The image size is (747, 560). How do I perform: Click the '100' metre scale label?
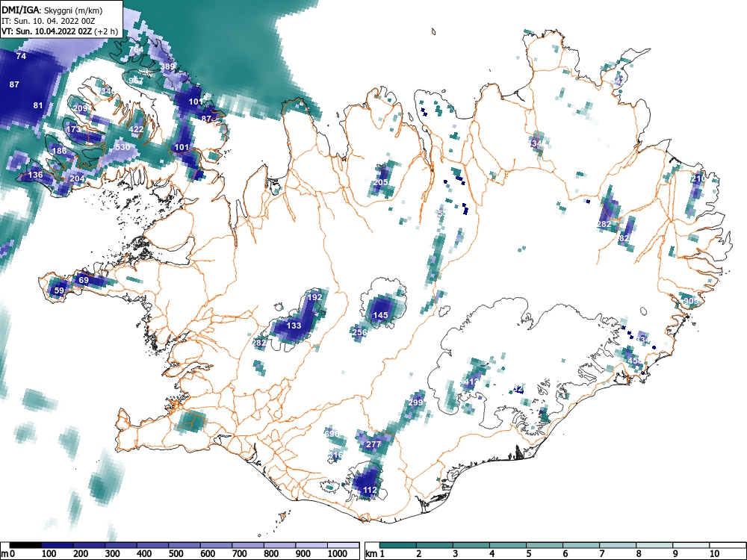point(49,554)
